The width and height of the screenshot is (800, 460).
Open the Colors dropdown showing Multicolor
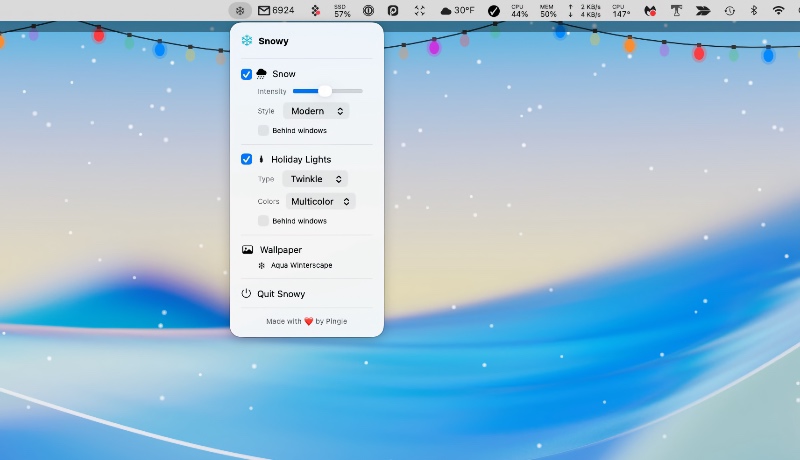[319, 201]
